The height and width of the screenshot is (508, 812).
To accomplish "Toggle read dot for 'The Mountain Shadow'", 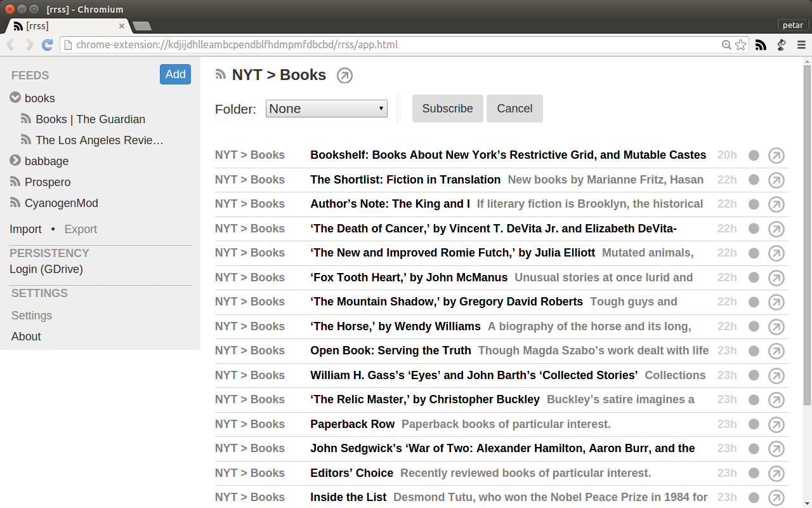I will [x=754, y=302].
